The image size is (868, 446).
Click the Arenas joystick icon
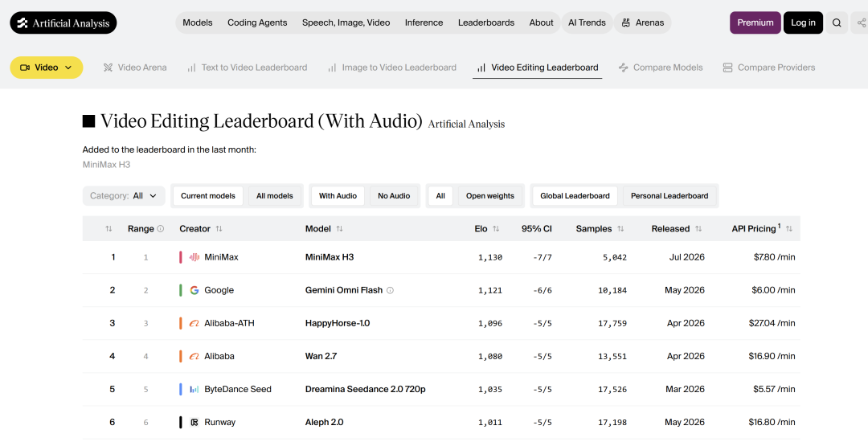click(x=625, y=23)
